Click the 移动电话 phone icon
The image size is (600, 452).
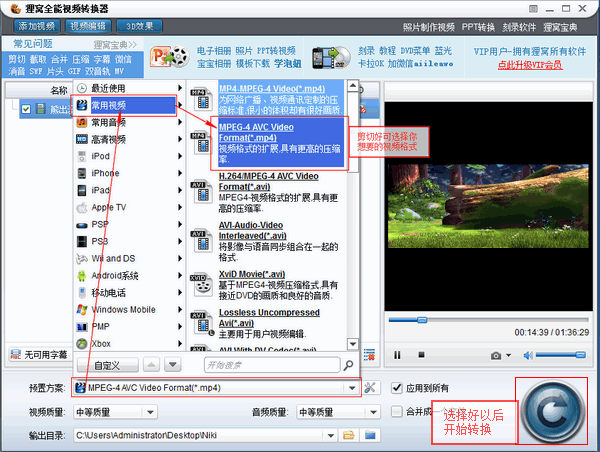[82, 293]
